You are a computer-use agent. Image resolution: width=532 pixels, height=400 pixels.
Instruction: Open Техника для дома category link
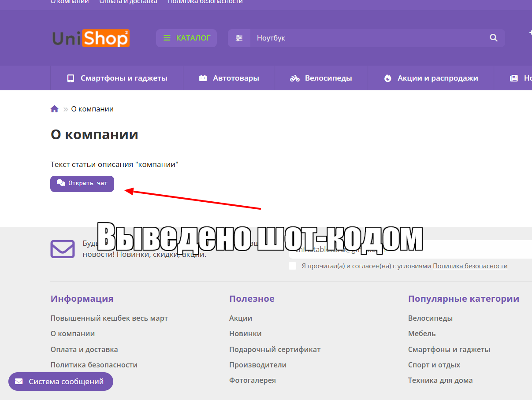point(440,380)
